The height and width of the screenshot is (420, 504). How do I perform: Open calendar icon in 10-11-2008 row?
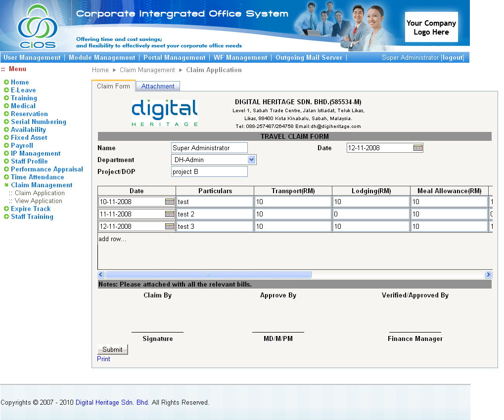click(x=170, y=202)
